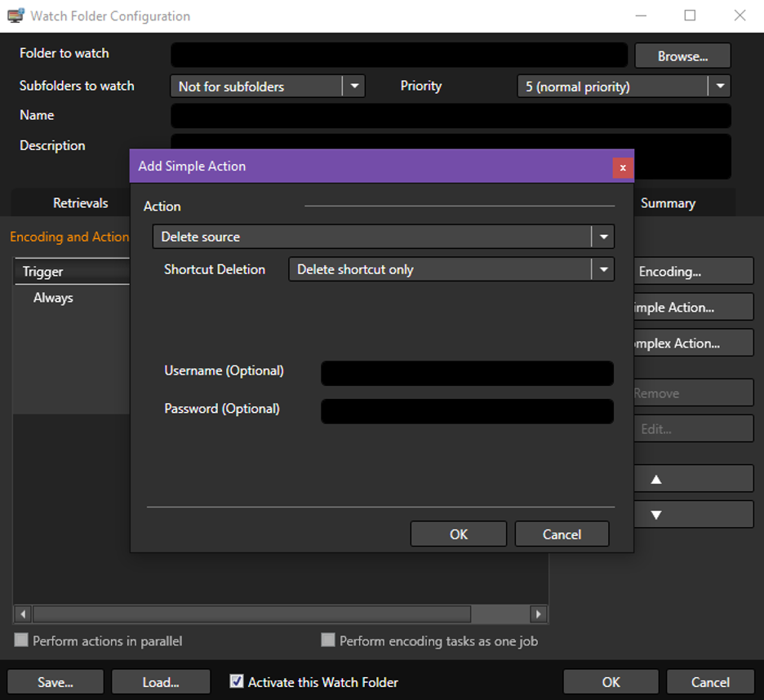The image size is (764, 700).
Task: Switch to the Summary tab
Action: coord(668,203)
